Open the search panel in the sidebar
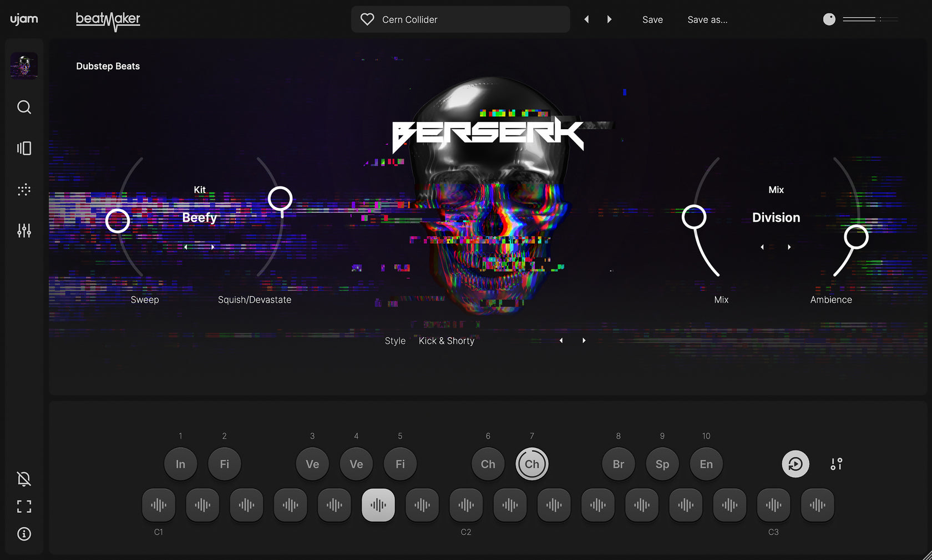This screenshot has height=560, width=932. [24, 108]
